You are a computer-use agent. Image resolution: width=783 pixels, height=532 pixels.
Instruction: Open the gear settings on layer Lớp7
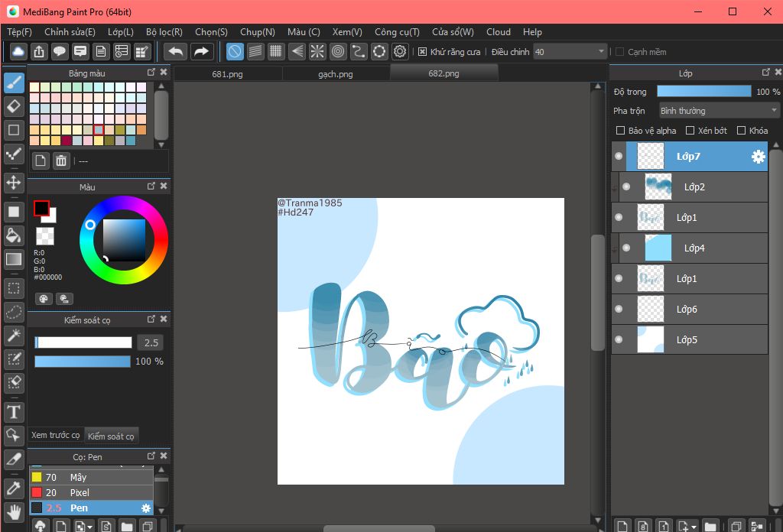point(758,157)
